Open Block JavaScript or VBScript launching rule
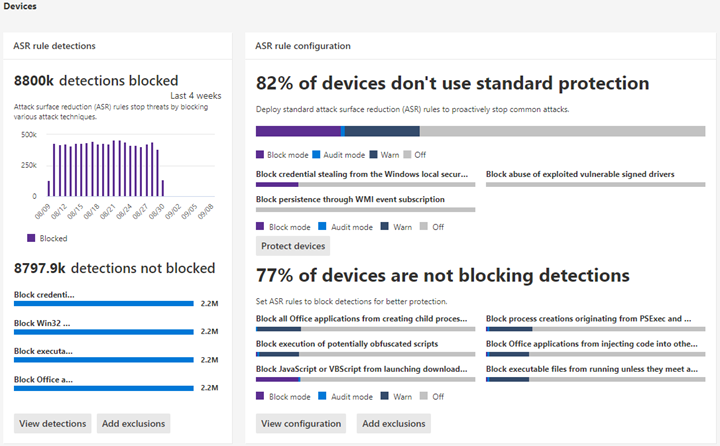Viewport: 720px width, 446px height. 362,369
